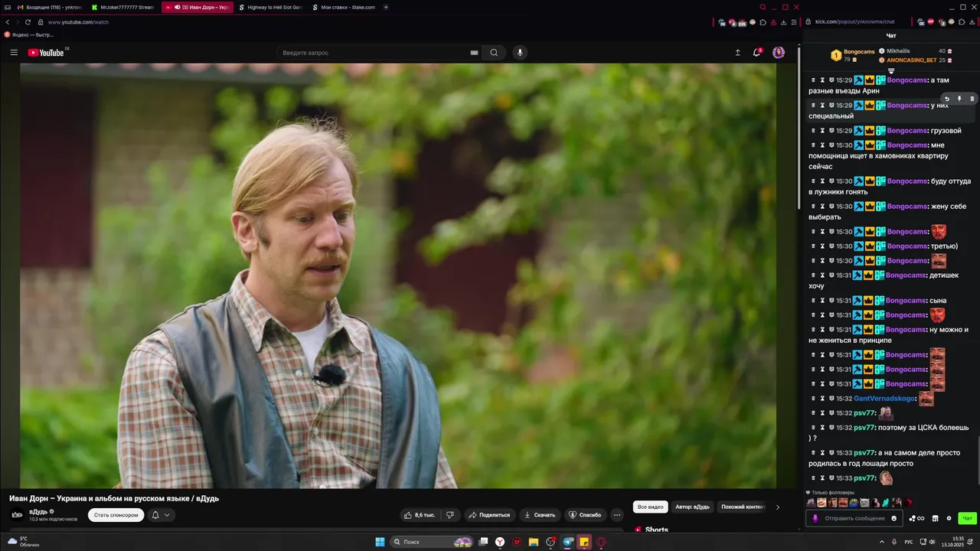Click the Windows taskbar search box
980x551 pixels.
point(431,542)
